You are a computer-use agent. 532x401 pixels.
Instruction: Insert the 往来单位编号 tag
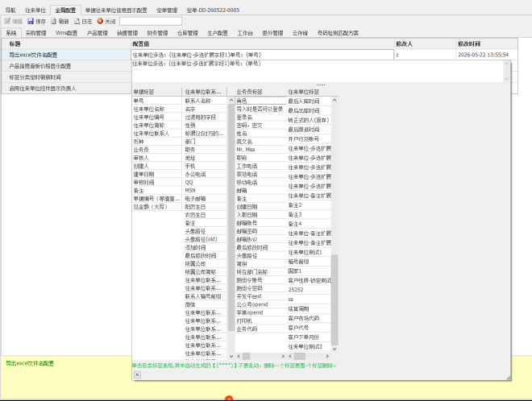click(156, 117)
